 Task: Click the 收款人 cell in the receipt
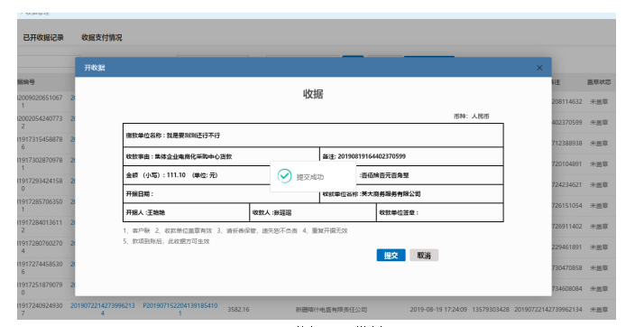pos(313,212)
